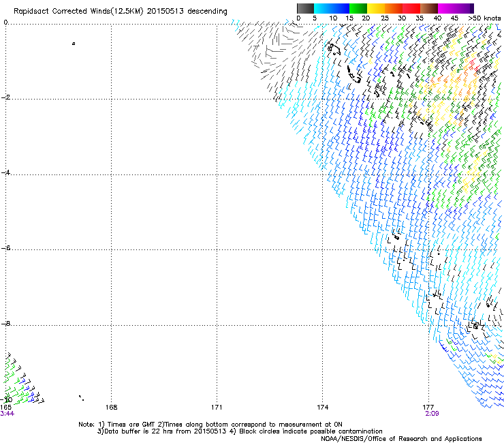Click the brown 35-40 knots legend swatch
504x443 pixels.
click(429, 8)
